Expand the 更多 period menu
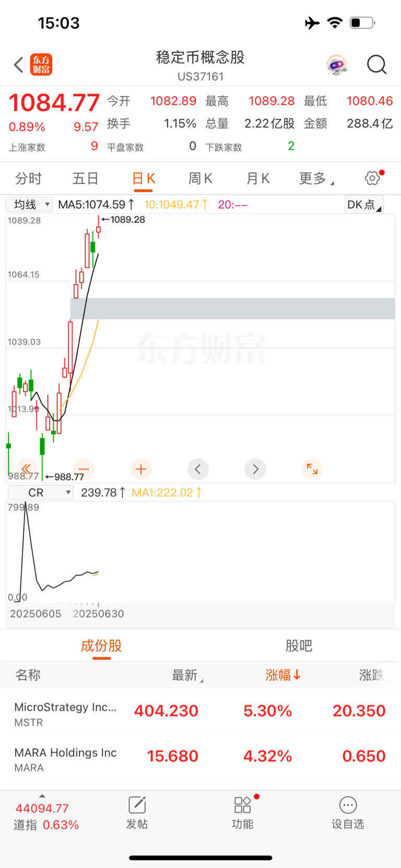 tap(316, 179)
